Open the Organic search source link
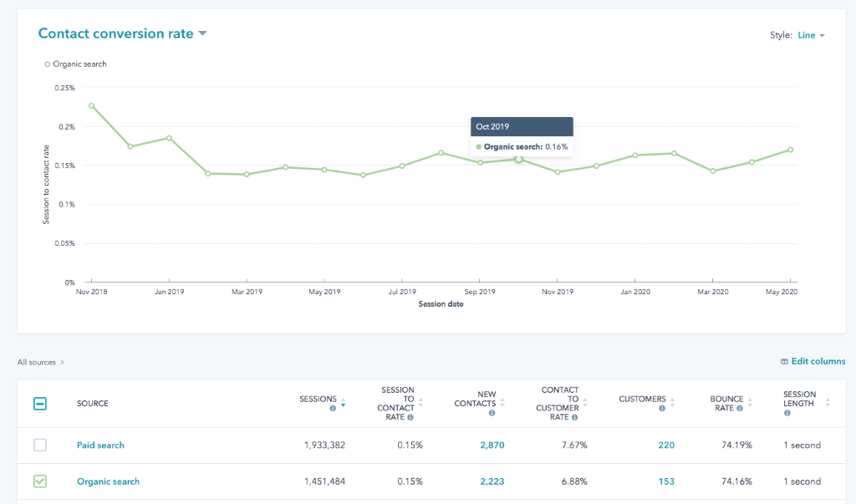This screenshot has height=504, width=856. click(108, 481)
